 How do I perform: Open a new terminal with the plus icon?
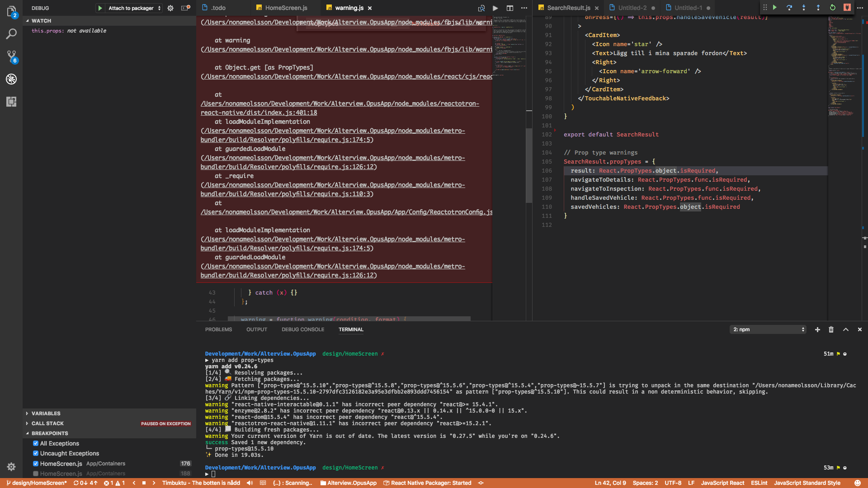pyautogui.click(x=817, y=329)
